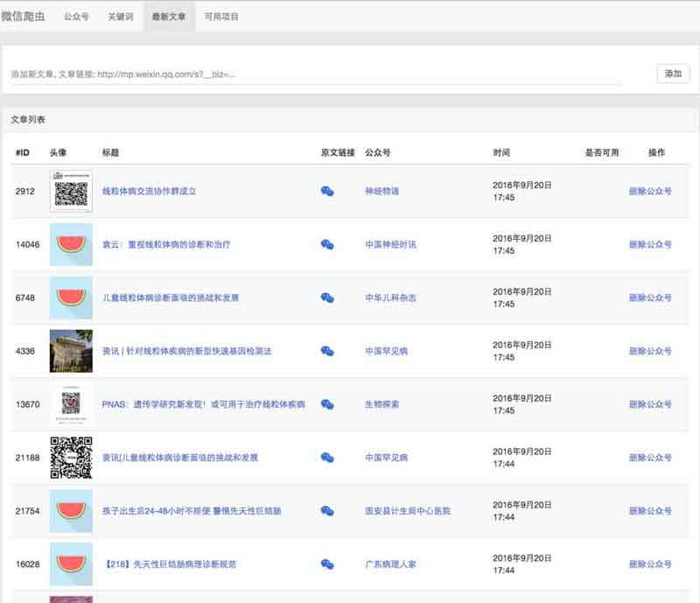
Task: Switch to the 公众号 tab
Action: [76, 17]
